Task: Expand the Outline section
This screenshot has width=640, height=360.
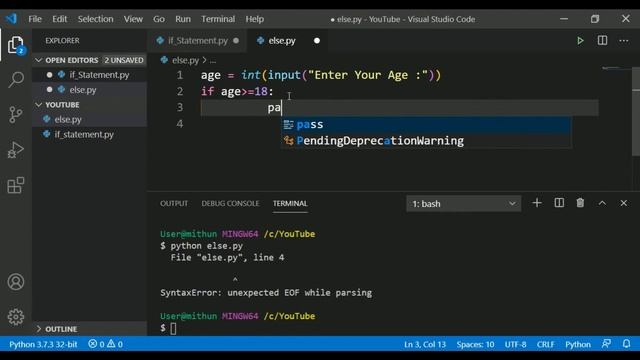Action: (89, 329)
